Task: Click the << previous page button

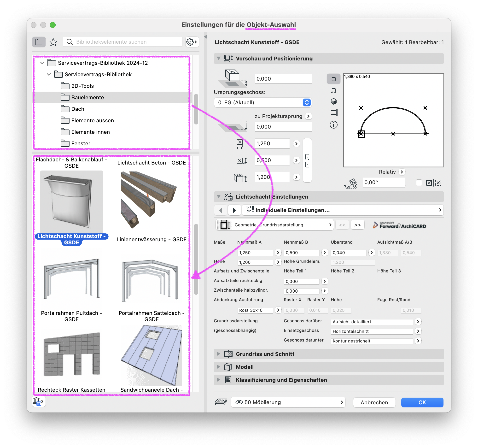Action: click(342, 225)
